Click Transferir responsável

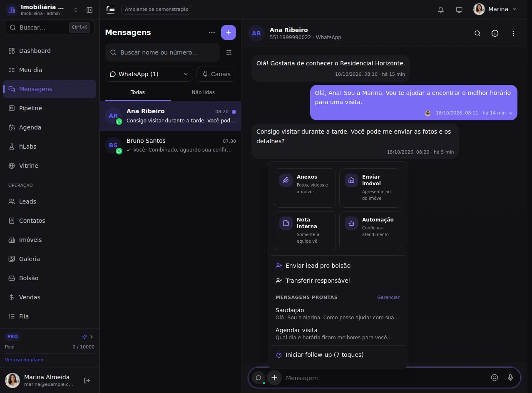[x=337, y=281]
